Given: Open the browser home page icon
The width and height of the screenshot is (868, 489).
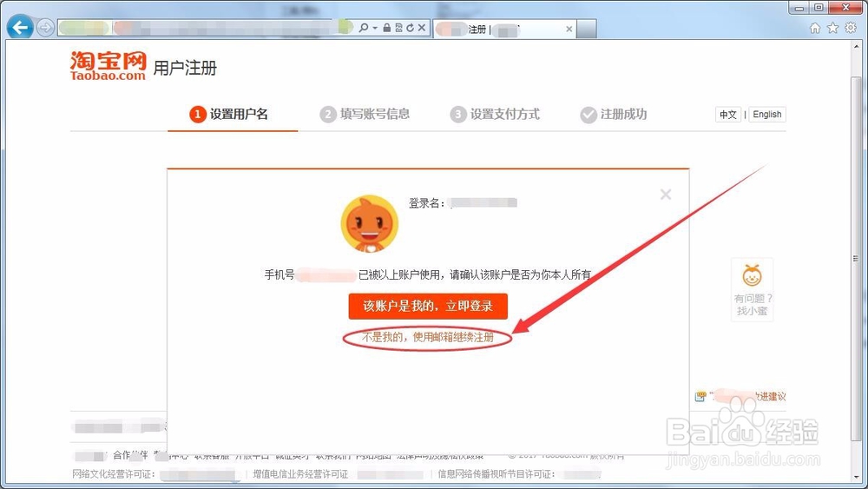Looking at the screenshot, I should (815, 28).
